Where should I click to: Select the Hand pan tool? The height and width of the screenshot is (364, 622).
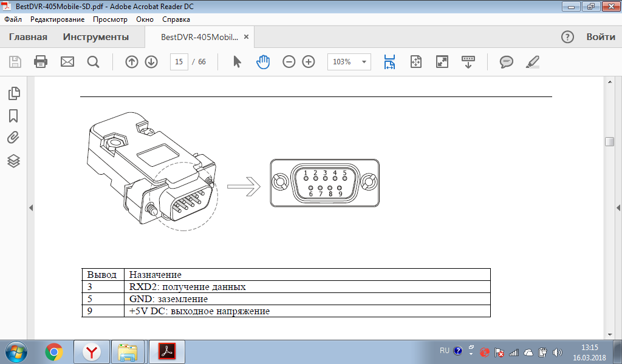[x=262, y=62]
